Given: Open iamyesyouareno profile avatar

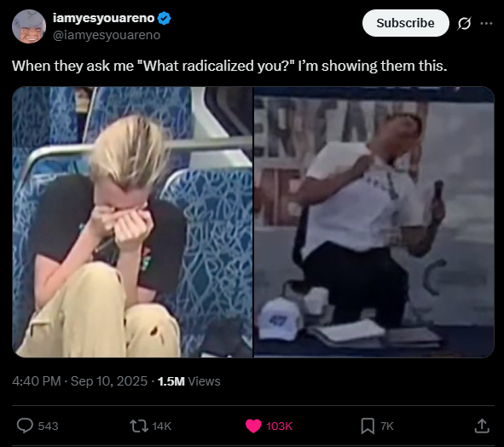Looking at the screenshot, I should click(29, 26).
